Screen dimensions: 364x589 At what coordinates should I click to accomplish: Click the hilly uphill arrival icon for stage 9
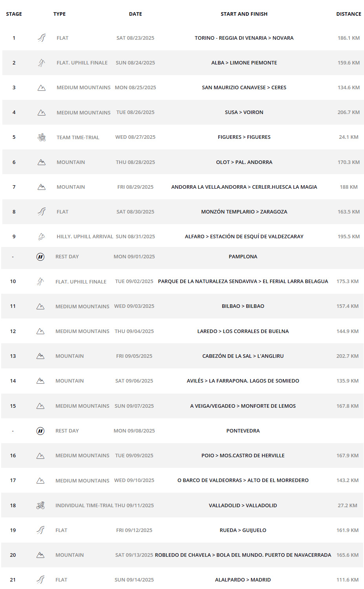click(42, 236)
